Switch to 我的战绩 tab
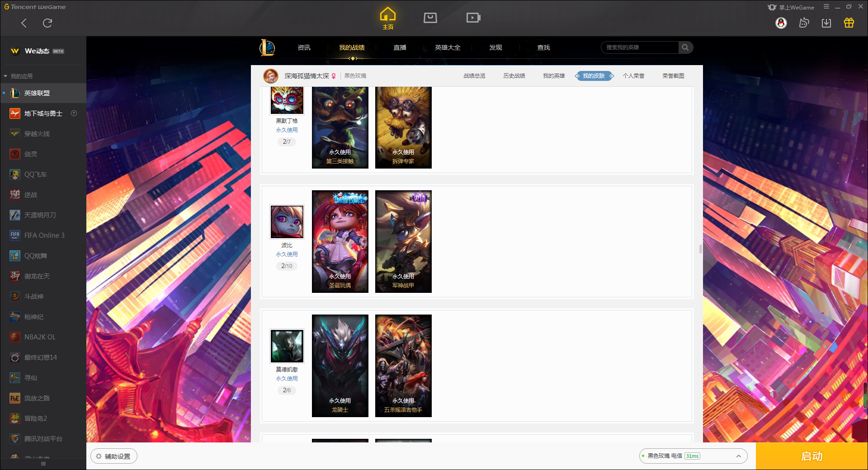This screenshot has width=868, height=470. (352, 47)
